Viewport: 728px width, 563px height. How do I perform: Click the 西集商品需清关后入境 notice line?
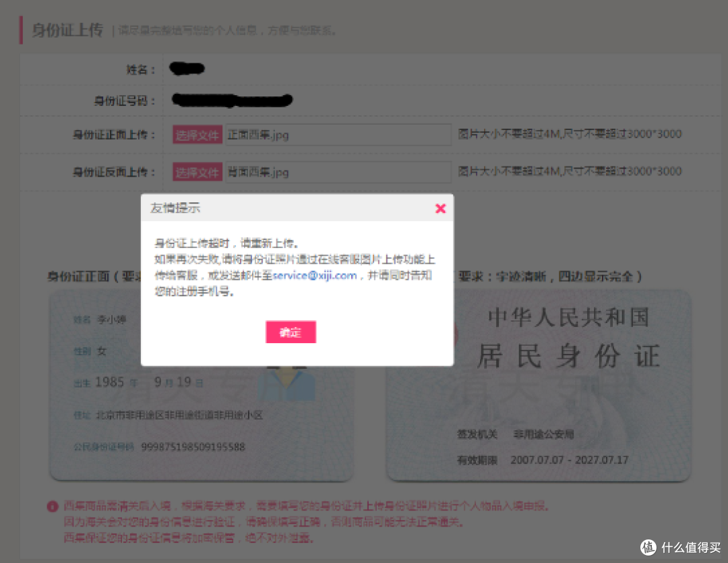pos(307,506)
